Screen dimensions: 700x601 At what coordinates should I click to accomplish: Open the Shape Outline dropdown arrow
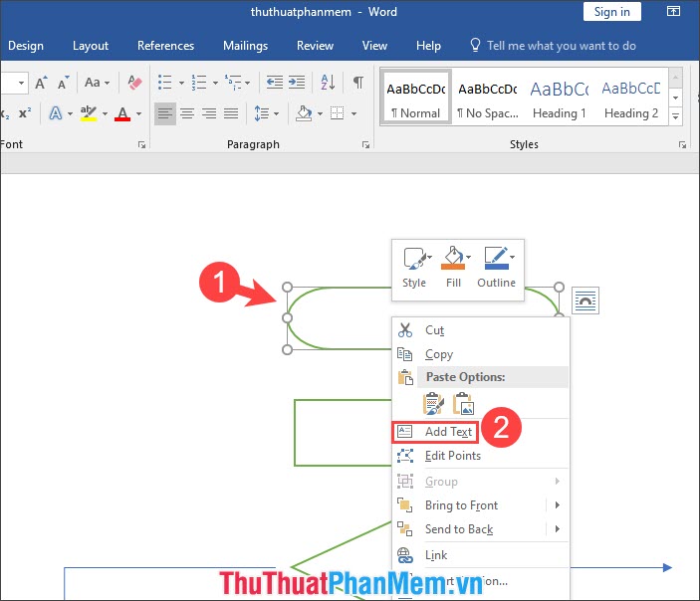pyautogui.click(x=512, y=258)
